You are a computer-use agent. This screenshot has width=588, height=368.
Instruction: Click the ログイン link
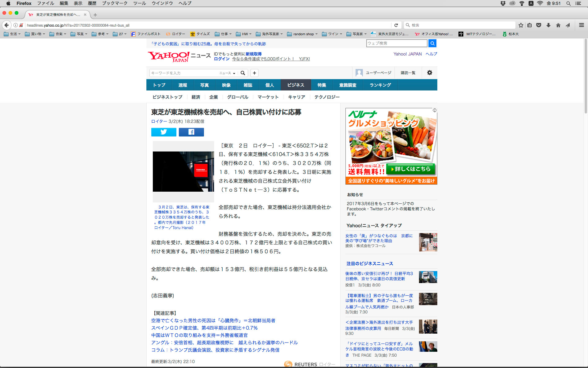coord(221,59)
